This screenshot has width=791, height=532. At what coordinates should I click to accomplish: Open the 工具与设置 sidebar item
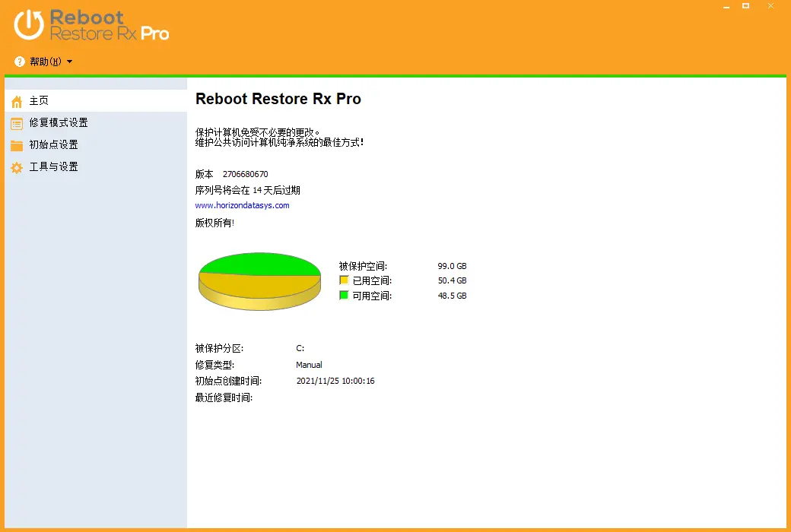[x=96, y=167]
